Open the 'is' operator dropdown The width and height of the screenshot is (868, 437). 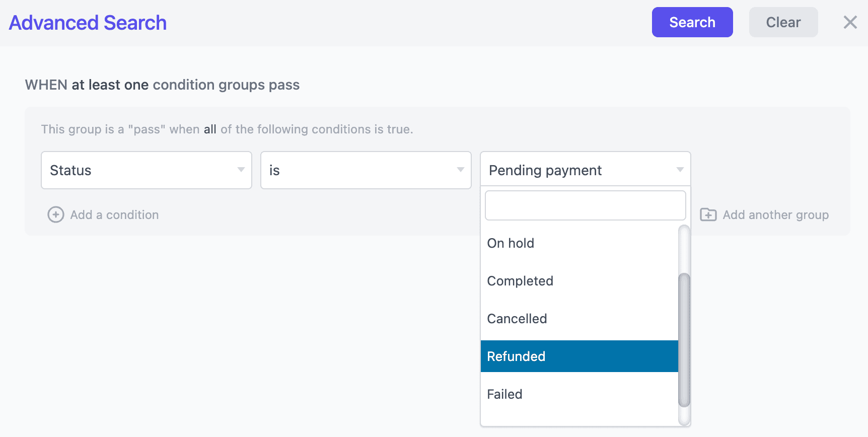point(366,170)
